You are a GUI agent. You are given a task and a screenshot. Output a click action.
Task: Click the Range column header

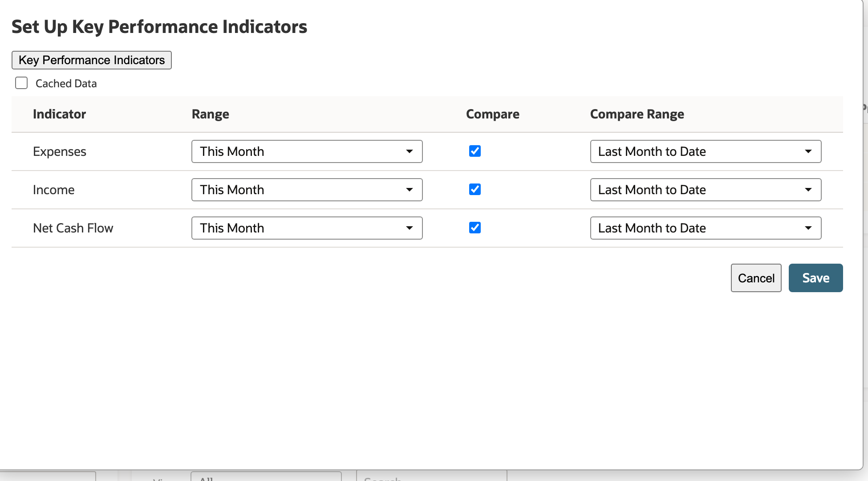(x=211, y=114)
